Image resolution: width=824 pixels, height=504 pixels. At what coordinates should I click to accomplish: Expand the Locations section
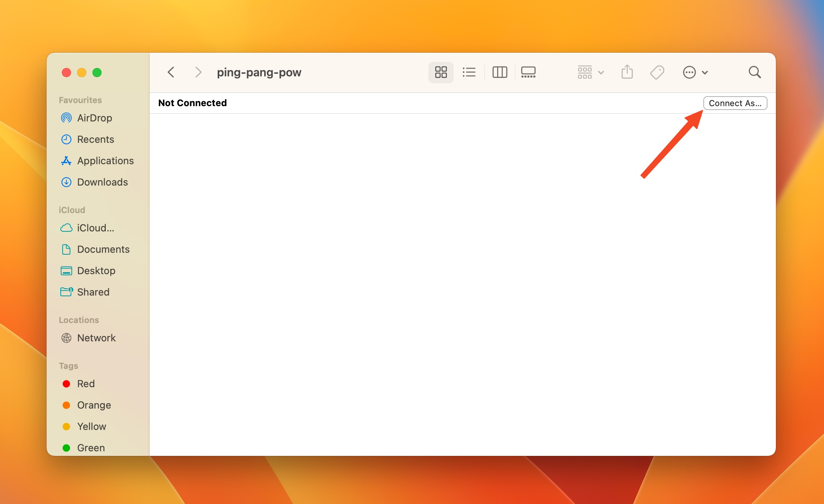(78, 320)
